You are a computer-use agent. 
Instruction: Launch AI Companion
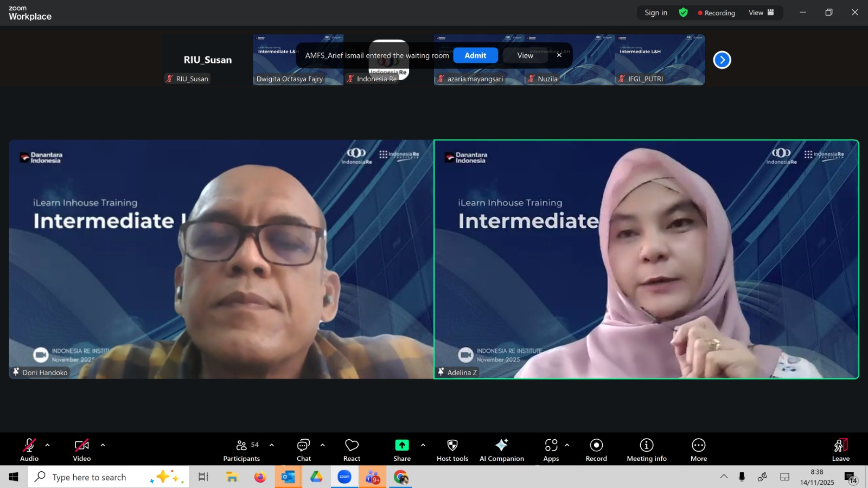tap(501, 450)
